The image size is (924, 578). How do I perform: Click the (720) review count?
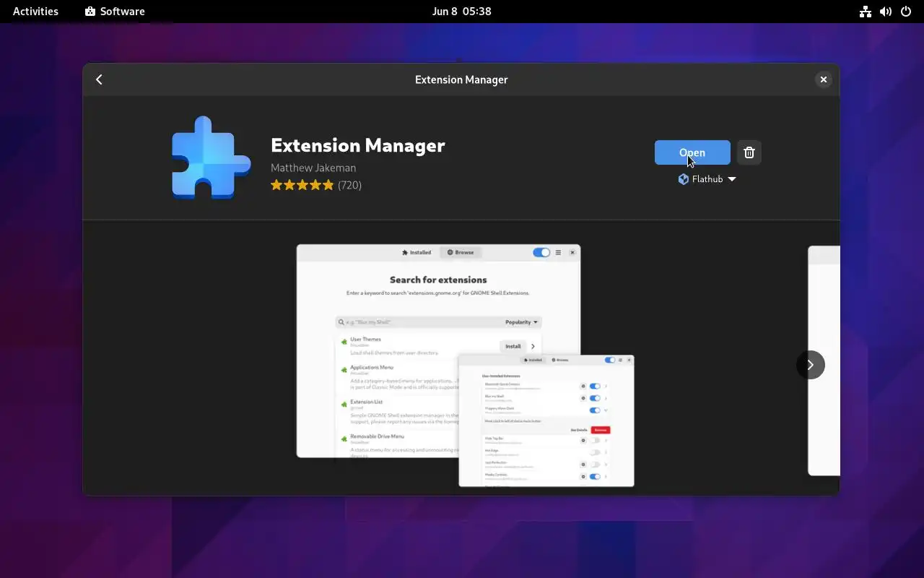tap(349, 185)
